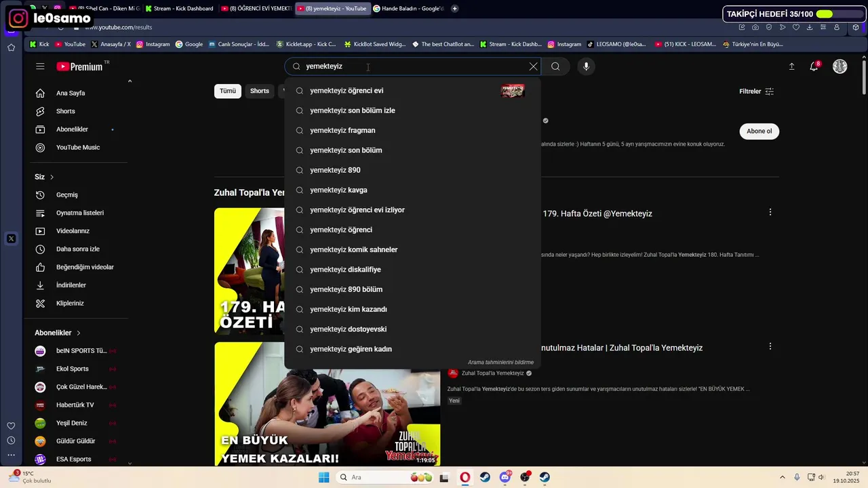This screenshot has width=868, height=488.
Task: Show hidden tray icons chevron in taskbar
Action: pyautogui.click(x=782, y=477)
